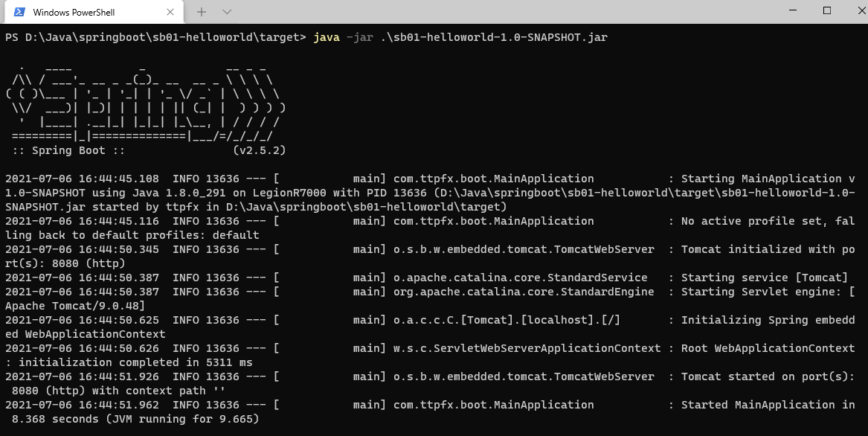Close the Windows PowerShell tab
This screenshot has width=868, height=436.
click(x=170, y=12)
